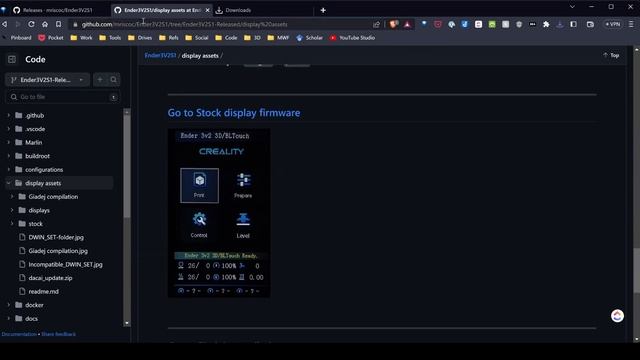The height and width of the screenshot is (360, 640).
Task: Open the Work bookmarks folder
Action: click(x=82, y=38)
